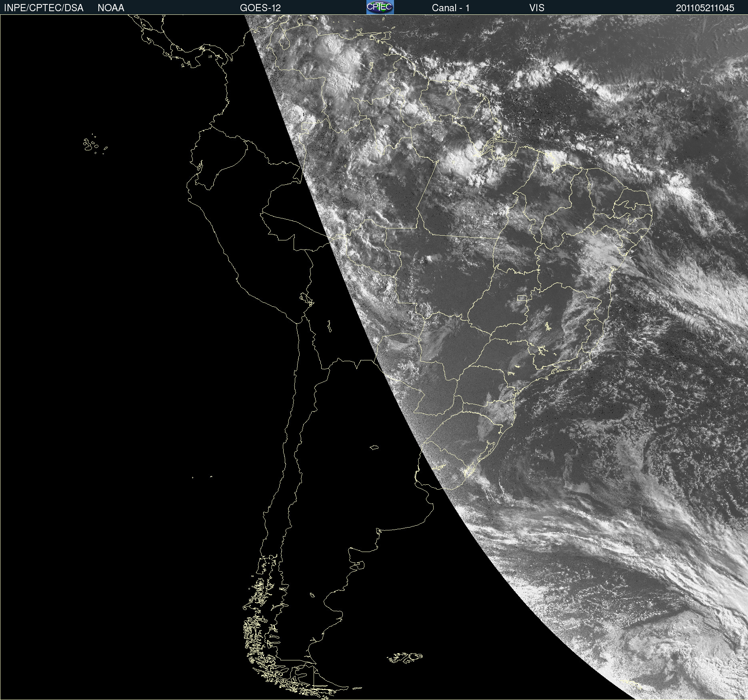Select the NOAA label in the header

pyautogui.click(x=111, y=8)
